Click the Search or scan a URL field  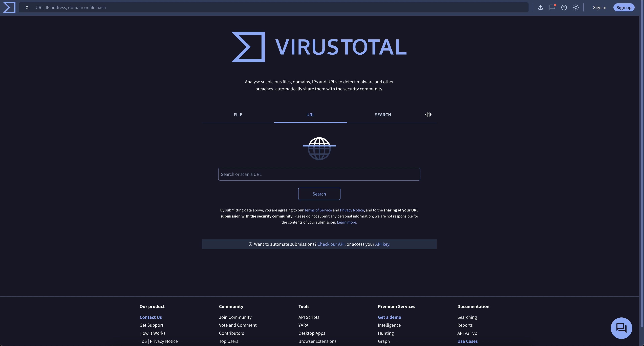pos(319,174)
